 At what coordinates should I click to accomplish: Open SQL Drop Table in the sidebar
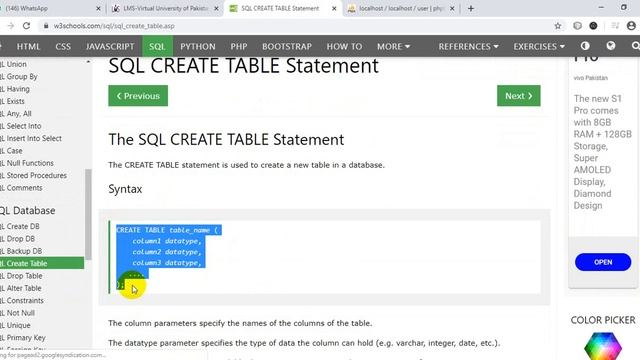pyautogui.click(x=41, y=276)
